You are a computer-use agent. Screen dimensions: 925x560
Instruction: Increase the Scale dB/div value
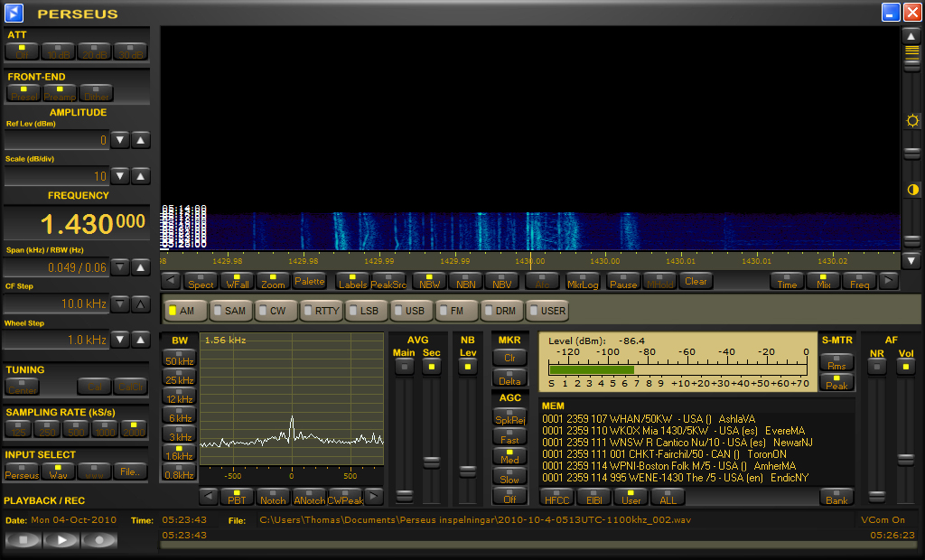click(140, 176)
